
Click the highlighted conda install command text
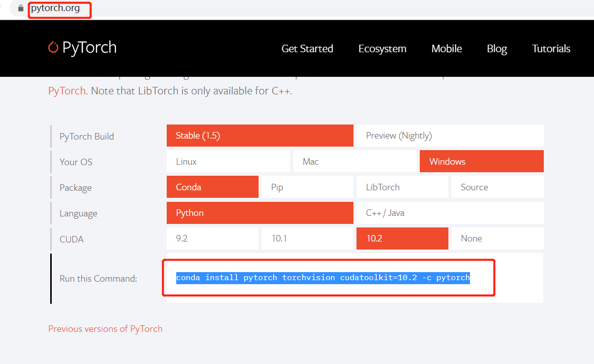point(323,278)
